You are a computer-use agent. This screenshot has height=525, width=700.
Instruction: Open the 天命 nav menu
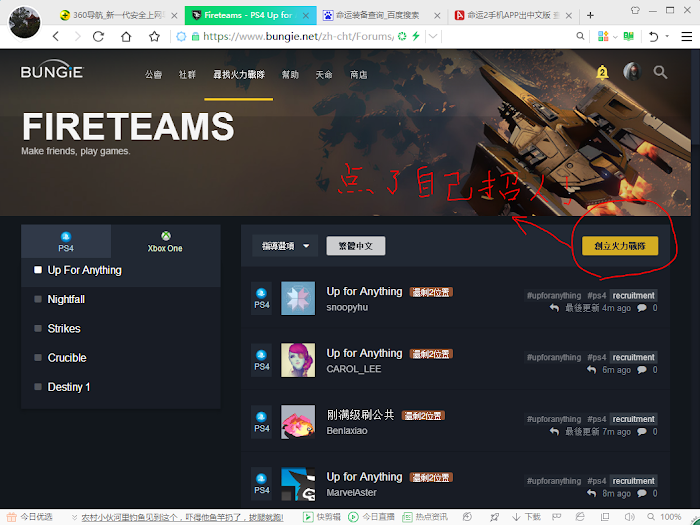pyautogui.click(x=324, y=75)
